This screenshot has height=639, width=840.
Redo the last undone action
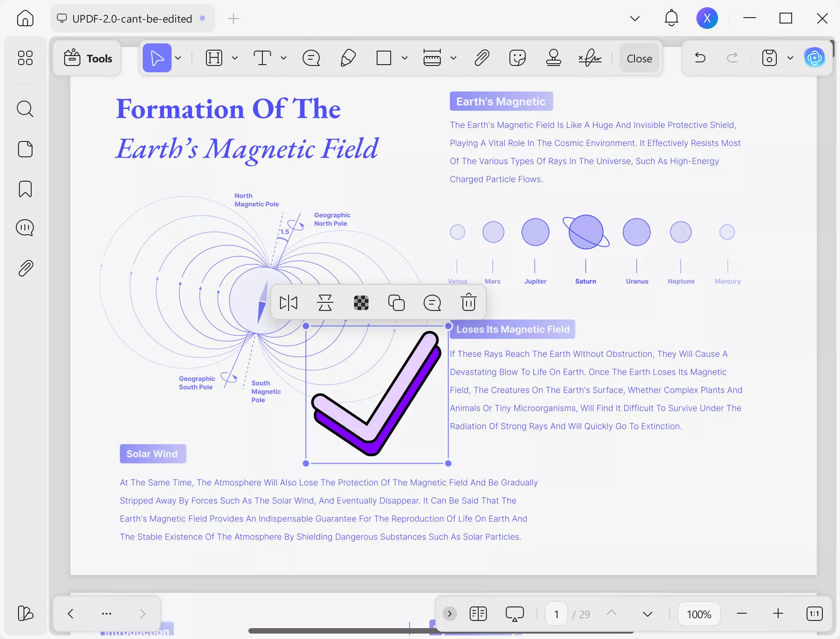[x=732, y=57]
